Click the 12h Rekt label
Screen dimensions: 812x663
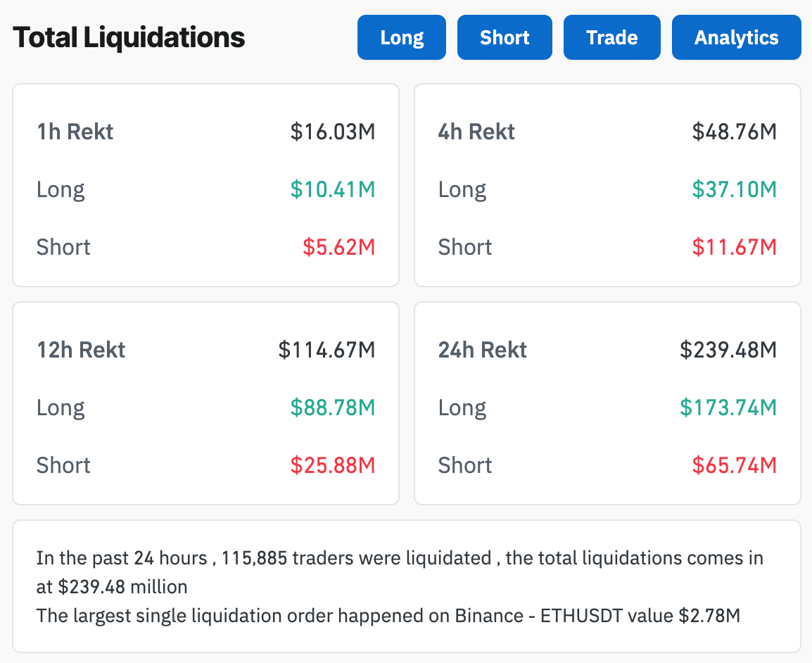[x=81, y=350]
